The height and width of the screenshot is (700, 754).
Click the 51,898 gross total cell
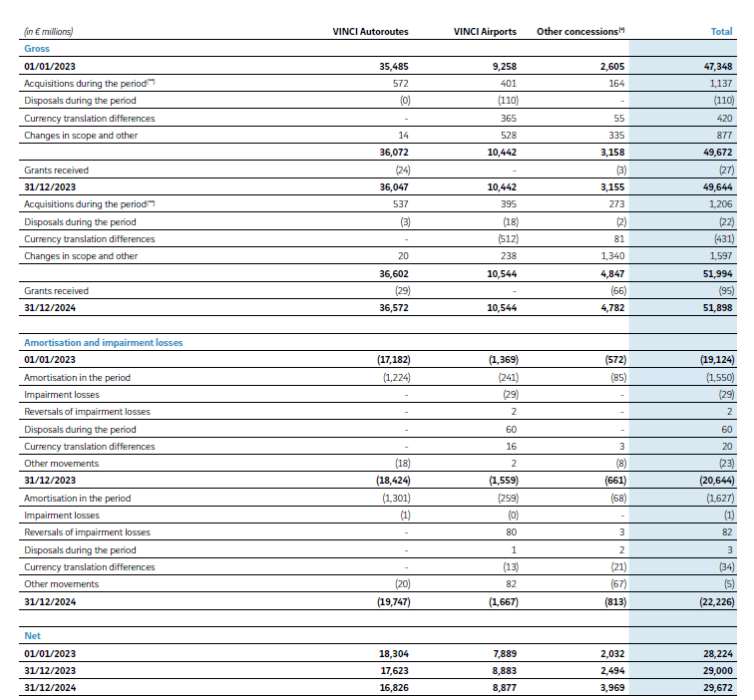[x=717, y=308]
